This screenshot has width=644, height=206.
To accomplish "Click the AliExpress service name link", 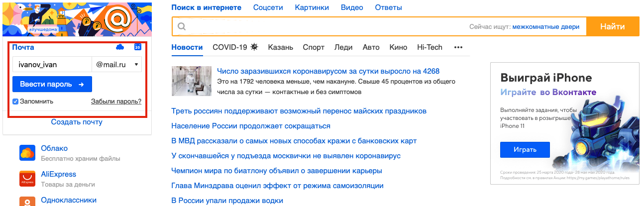I will [58, 174].
